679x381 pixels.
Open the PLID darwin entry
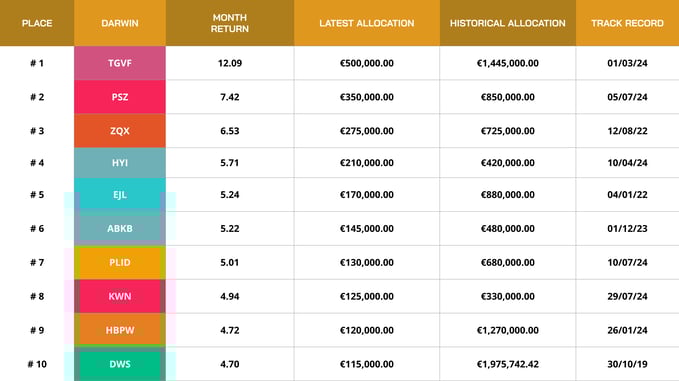(x=120, y=262)
